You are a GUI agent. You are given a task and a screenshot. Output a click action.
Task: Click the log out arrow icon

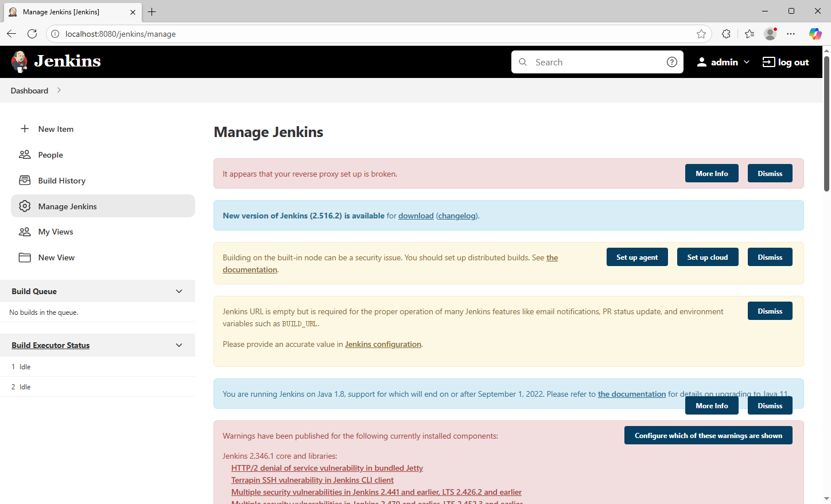tap(768, 62)
